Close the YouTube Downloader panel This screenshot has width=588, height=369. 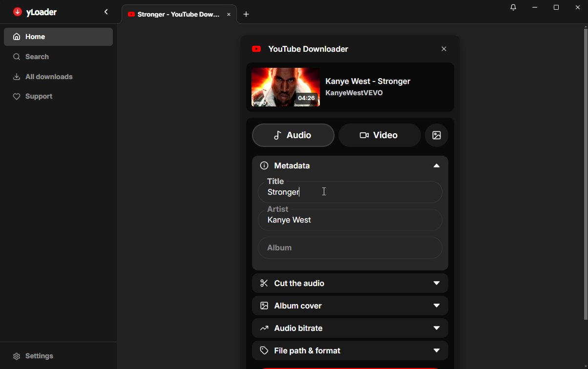[x=444, y=49]
